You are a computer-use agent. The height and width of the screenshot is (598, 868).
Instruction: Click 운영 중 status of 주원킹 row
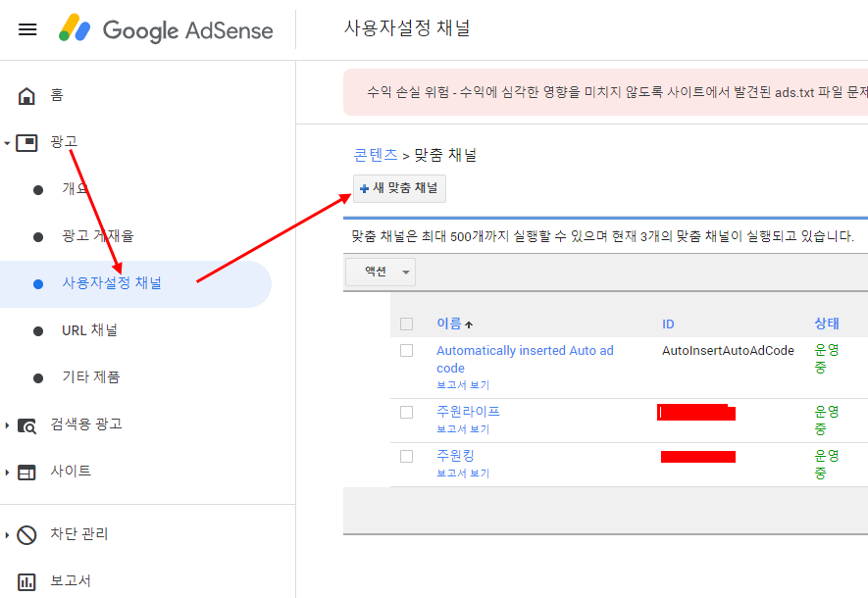coord(827,464)
